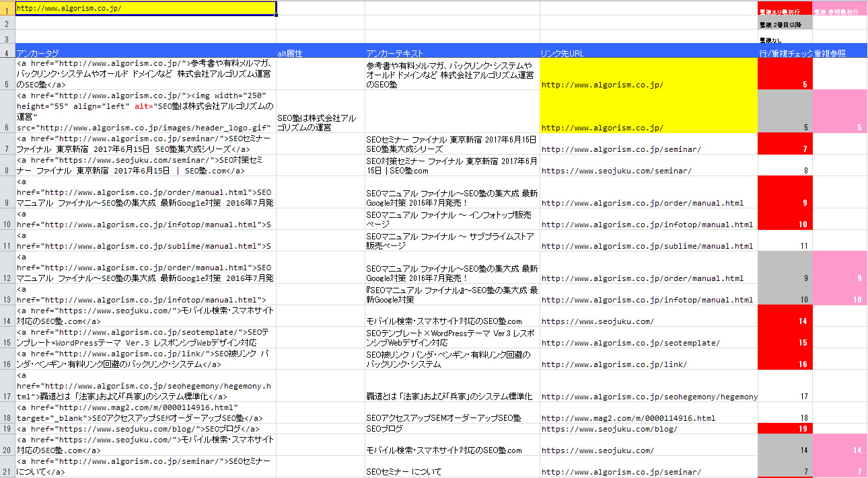Click the red cell with value 5
This screenshot has height=478, width=868.
pyautogui.click(x=785, y=74)
